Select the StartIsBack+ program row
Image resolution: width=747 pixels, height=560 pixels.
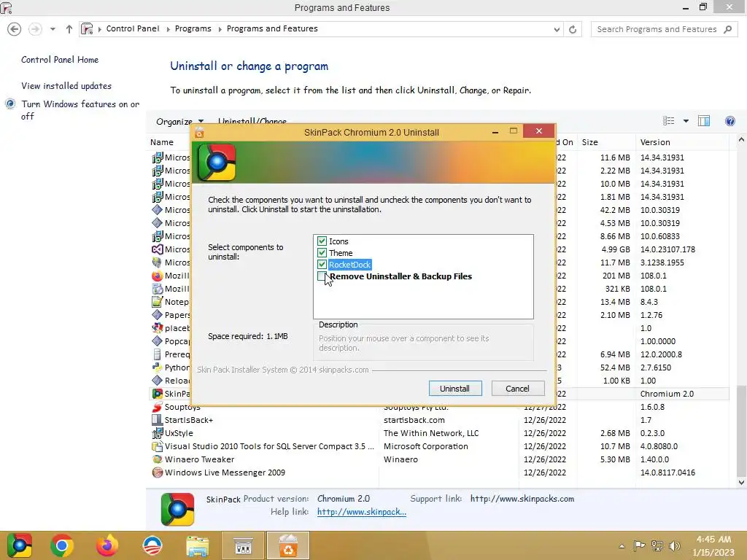pos(439,420)
